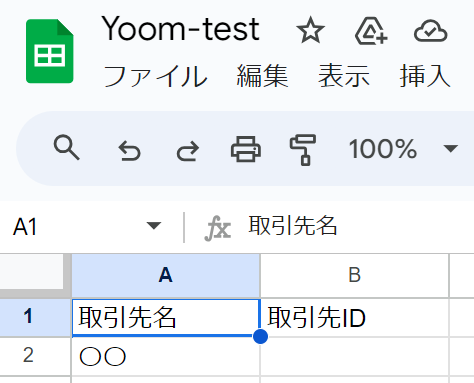The image size is (474, 383).
Task: Click the redo arrow icon
Action: pyautogui.click(x=188, y=151)
